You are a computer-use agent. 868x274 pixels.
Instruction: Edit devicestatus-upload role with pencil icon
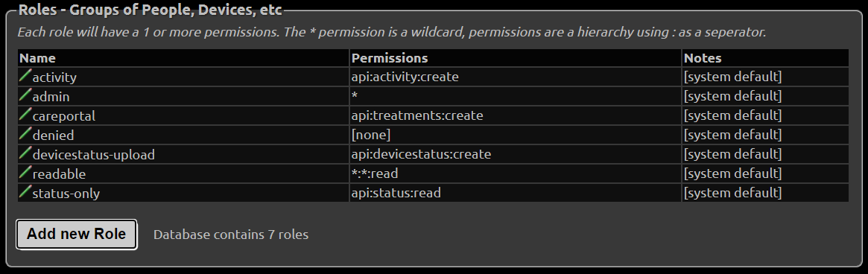[25, 153]
